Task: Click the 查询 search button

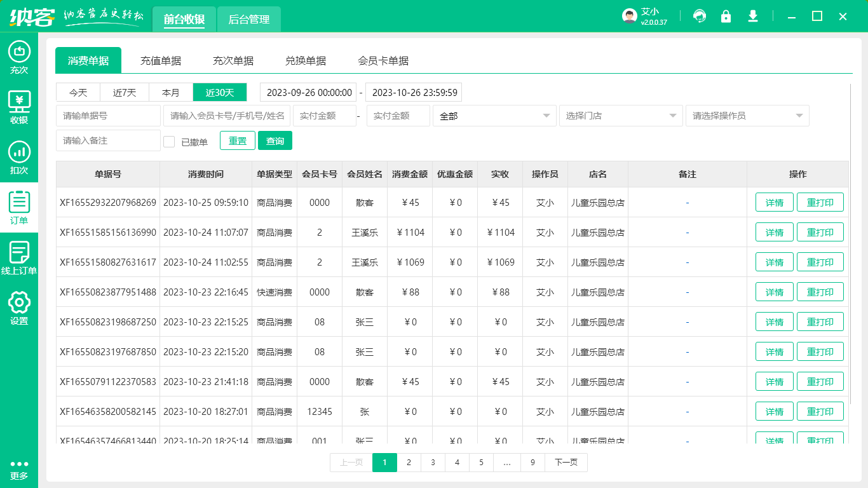Action: click(x=275, y=140)
